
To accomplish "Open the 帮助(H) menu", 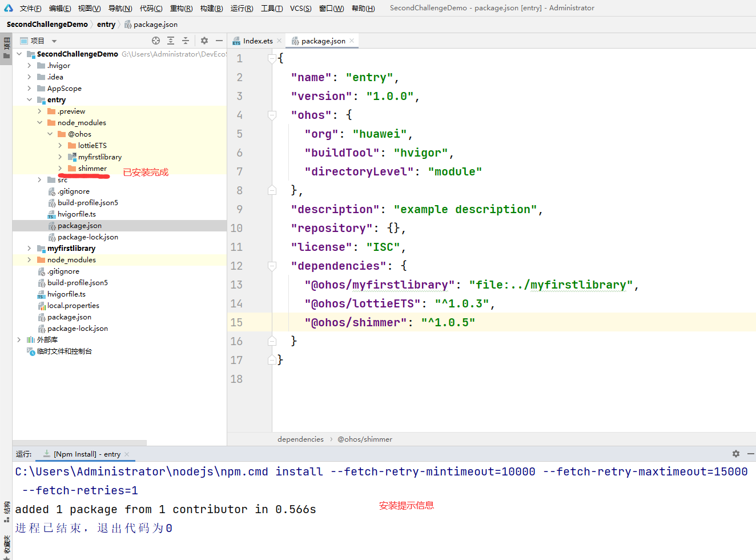I will point(363,8).
